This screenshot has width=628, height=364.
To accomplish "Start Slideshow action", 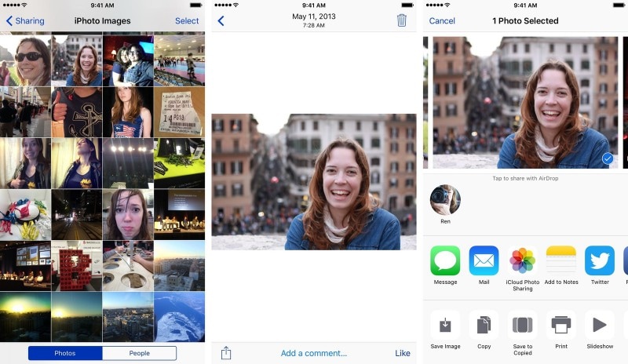I will (x=600, y=325).
